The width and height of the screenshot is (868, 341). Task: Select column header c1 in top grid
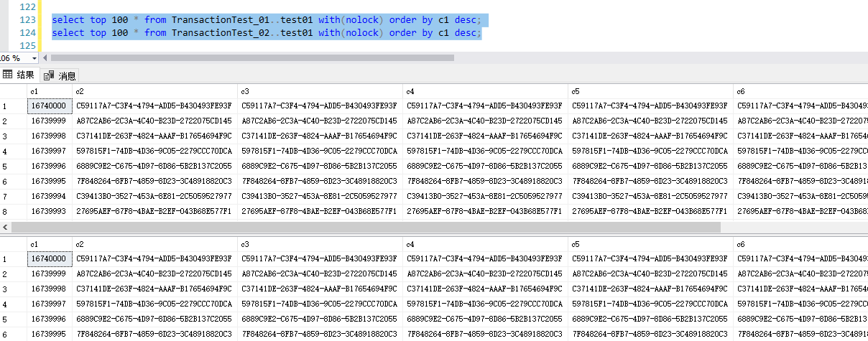[x=50, y=91]
